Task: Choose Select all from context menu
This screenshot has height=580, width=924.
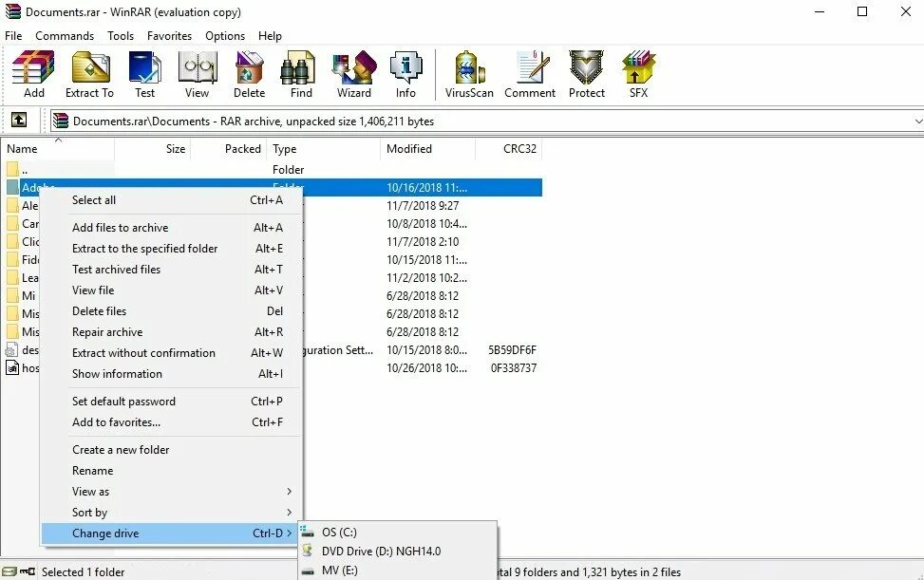Action: (x=172, y=200)
